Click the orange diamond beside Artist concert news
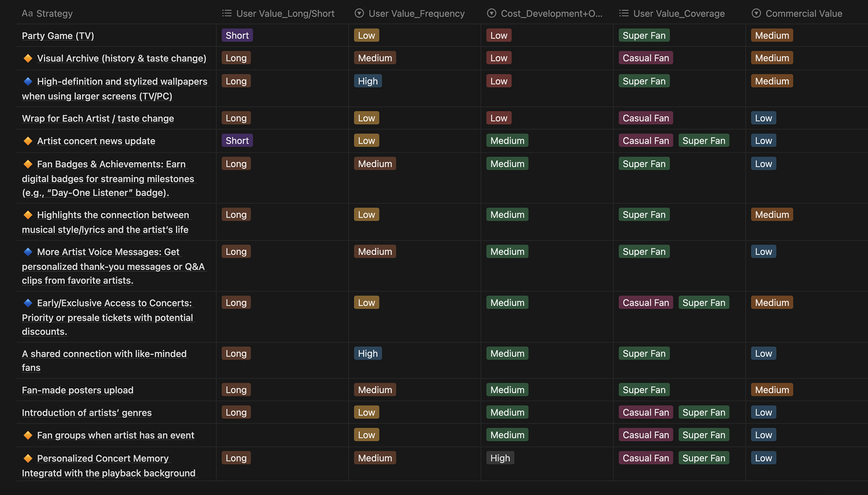This screenshot has height=495, width=868. point(28,141)
